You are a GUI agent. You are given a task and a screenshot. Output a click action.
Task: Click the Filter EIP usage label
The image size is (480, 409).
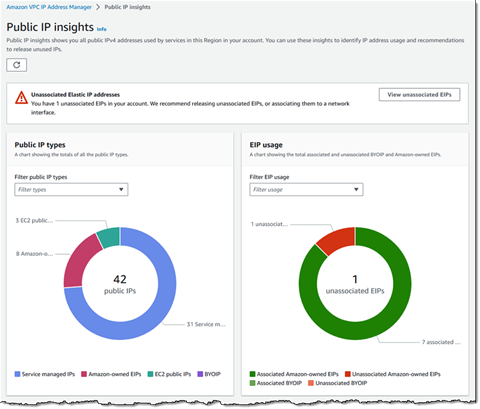[269, 177]
